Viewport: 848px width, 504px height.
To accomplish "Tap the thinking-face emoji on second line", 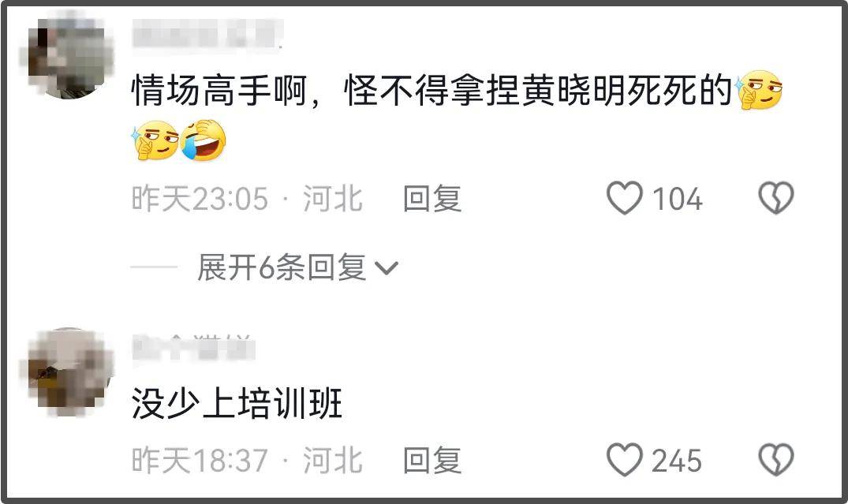I will (155, 140).
